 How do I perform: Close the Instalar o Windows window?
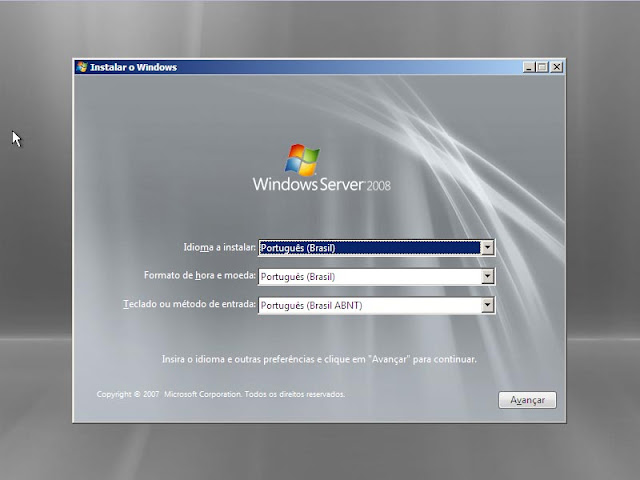click(x=557, y=67)
